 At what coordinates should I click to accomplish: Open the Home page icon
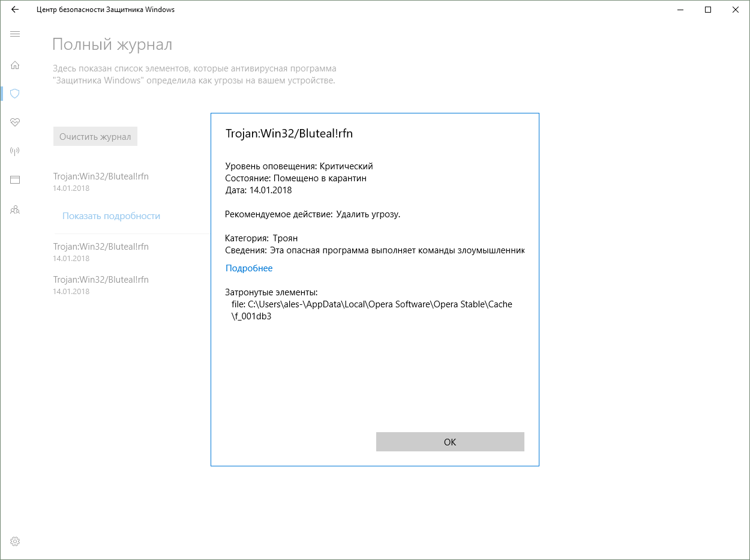15,65
